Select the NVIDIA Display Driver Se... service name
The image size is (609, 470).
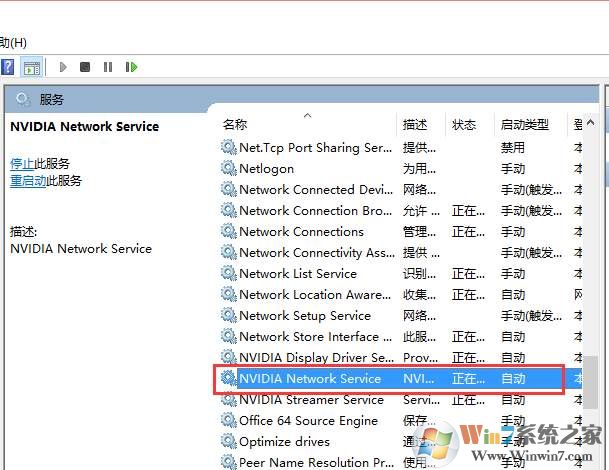click(316, 357)
